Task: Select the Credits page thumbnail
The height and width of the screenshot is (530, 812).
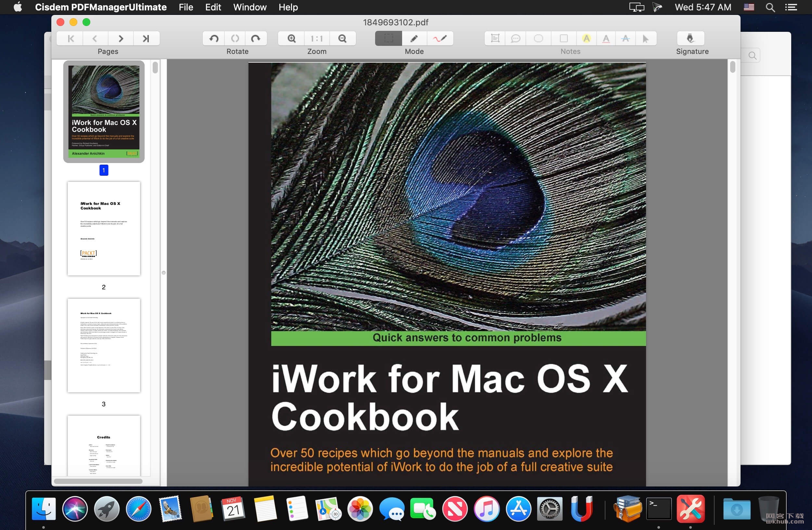Action: pyautogui.click(x=104, y=446)
